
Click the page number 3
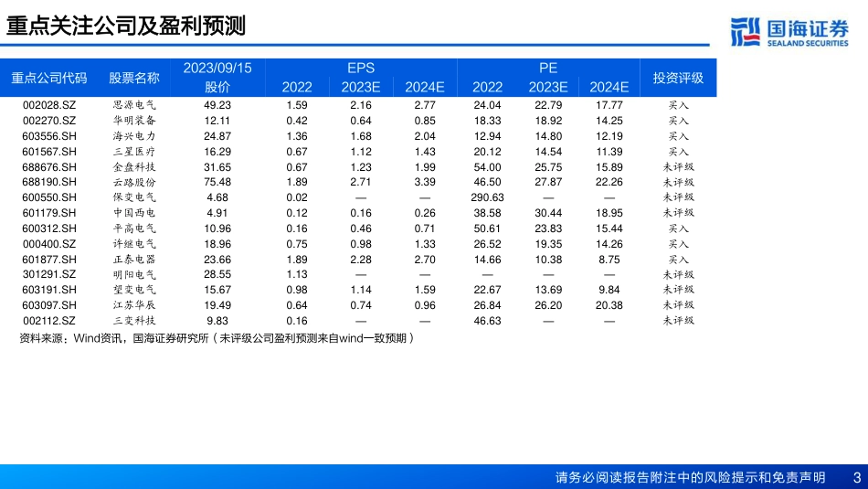(x=857, y=477)
